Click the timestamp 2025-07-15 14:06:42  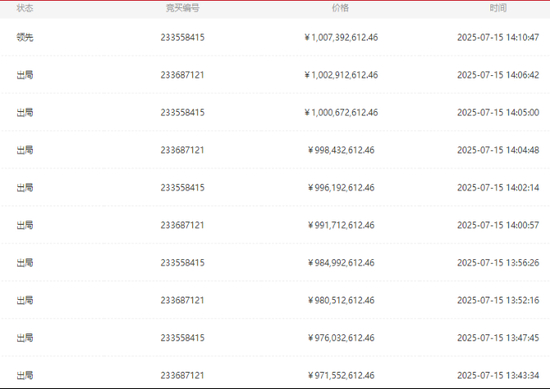coord(498,75)
